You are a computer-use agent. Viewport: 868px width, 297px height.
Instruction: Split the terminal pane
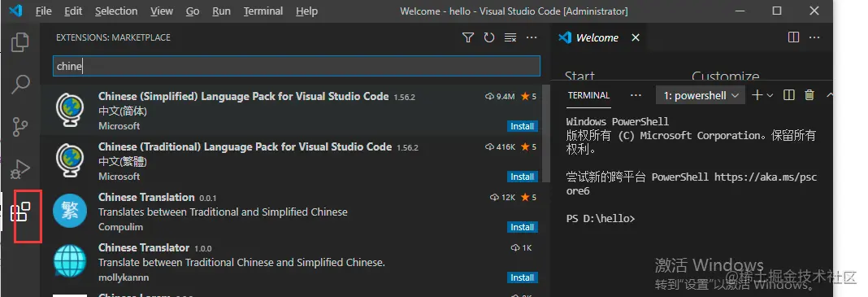[x=789, y=95]
